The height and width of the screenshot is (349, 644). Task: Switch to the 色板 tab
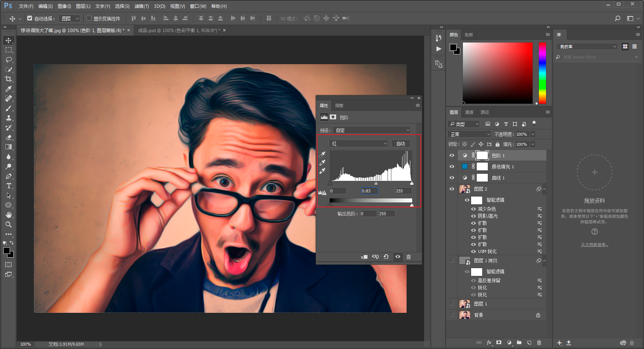tap(469, 35)
